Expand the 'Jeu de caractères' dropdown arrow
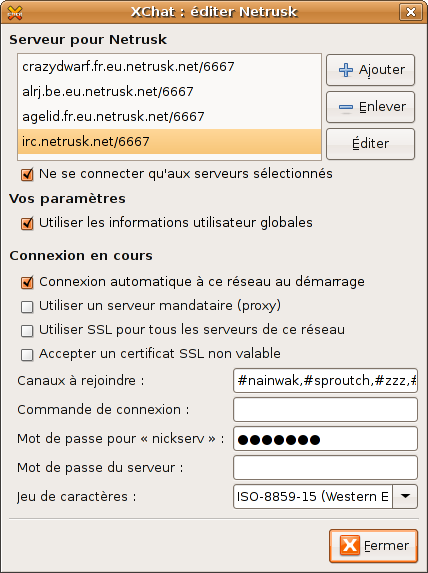The width and height of the screenshot is (428, 573). click(x=405, y=496)
